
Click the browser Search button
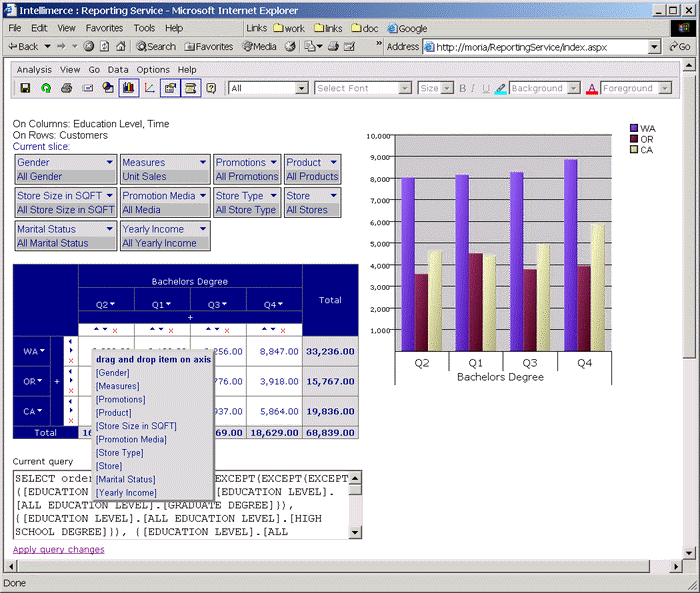coord(156,46)
